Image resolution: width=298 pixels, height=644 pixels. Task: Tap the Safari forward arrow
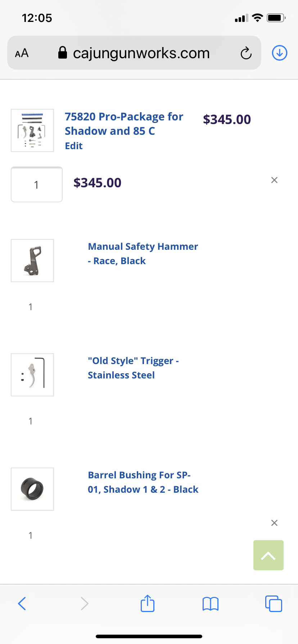point(85,603)
